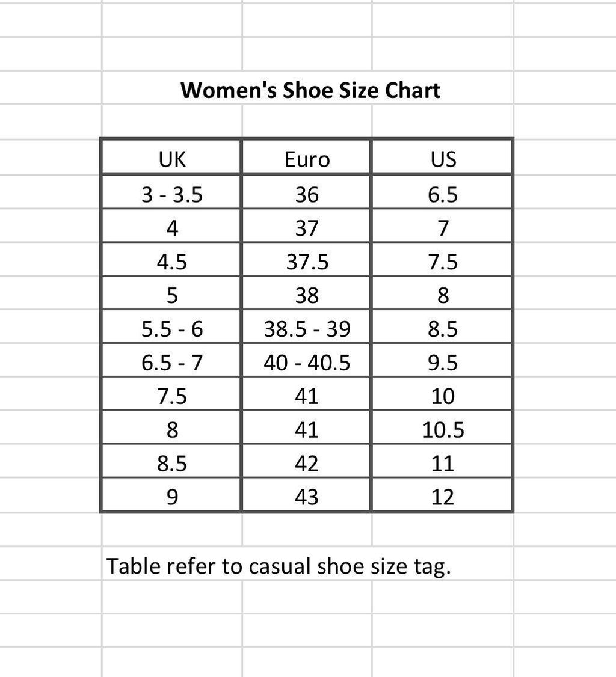Select the US column header cell
Viewport: 616px width, 677px height.
pyautogui.click(x=443, y=159)
